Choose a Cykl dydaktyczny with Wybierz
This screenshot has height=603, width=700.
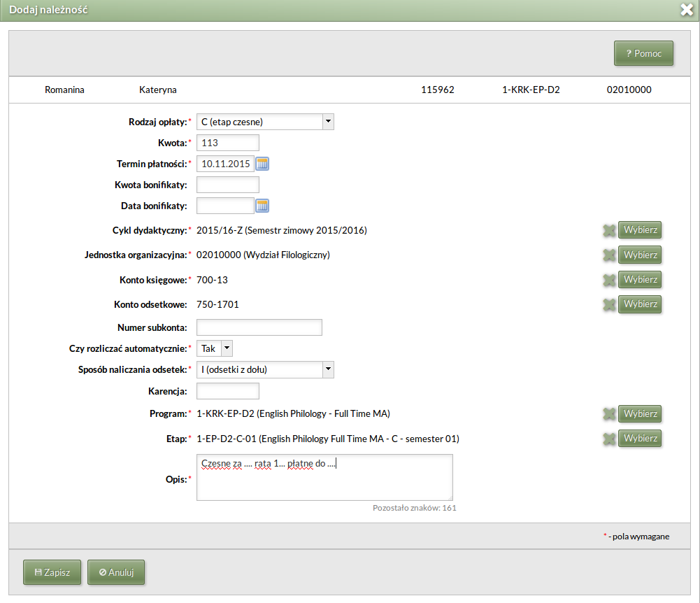pos(640,230)
